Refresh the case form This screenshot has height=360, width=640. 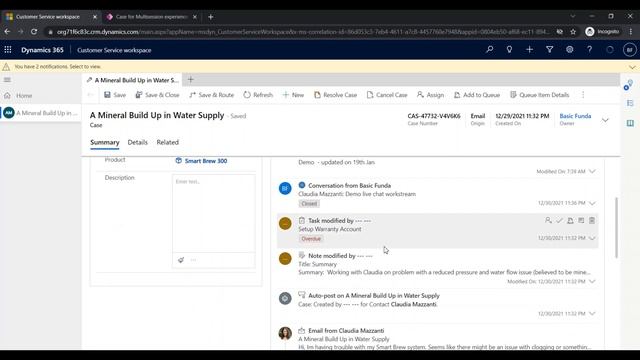pyautogui.click(x=258, y=95)
